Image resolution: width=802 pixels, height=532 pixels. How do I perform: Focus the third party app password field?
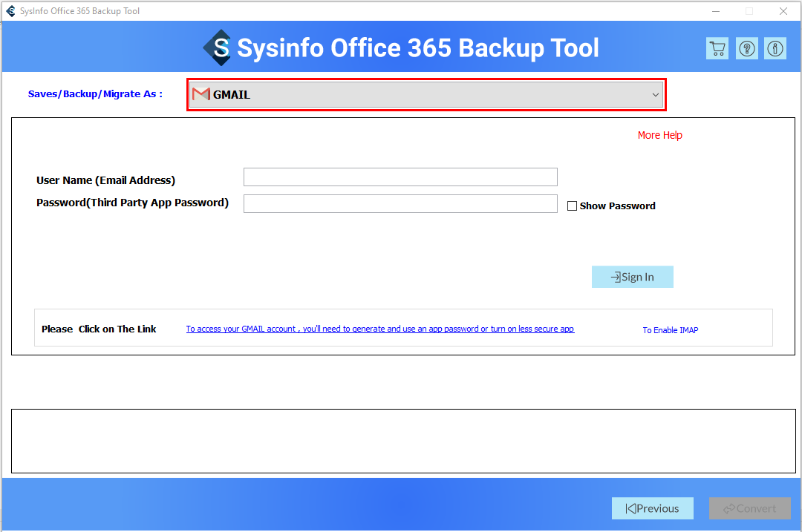(x=400, y=203)
